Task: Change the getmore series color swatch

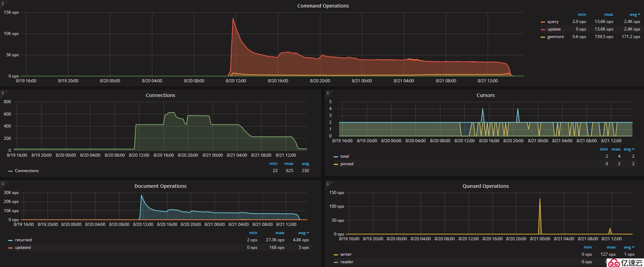Action: point(543,37)
